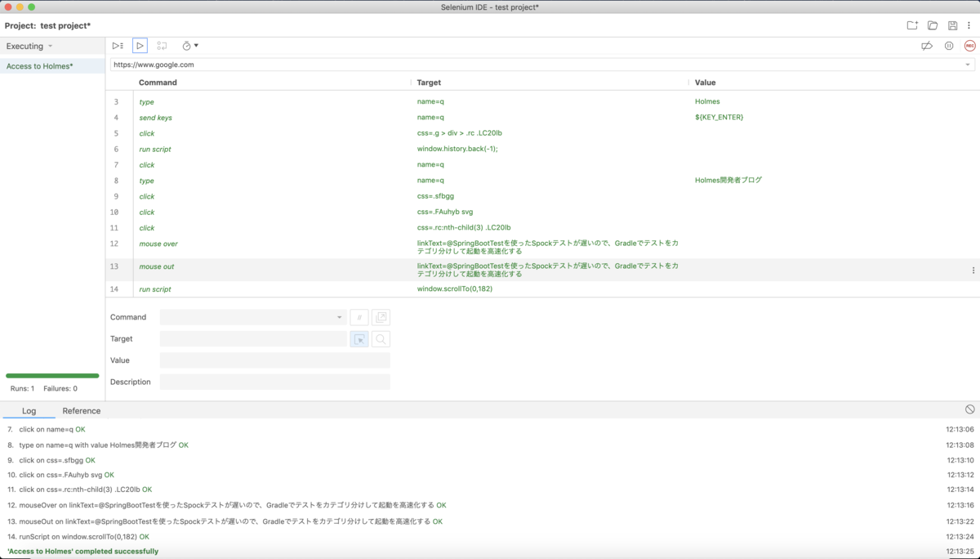Screen dimensions: 980x559
Task: Click the Failures: 0 counter
Action: (60, 389)
